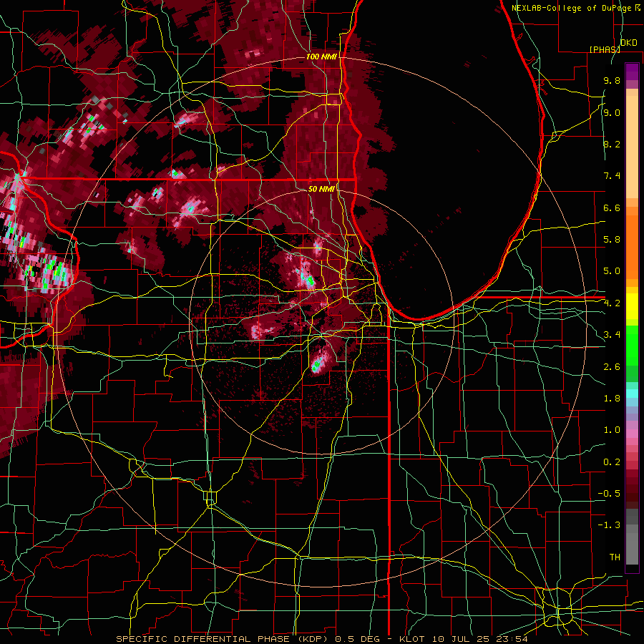Click the 23:54 timestamp
The height and width of the screenshot is (644, 644).
click(x=511, y=639)
